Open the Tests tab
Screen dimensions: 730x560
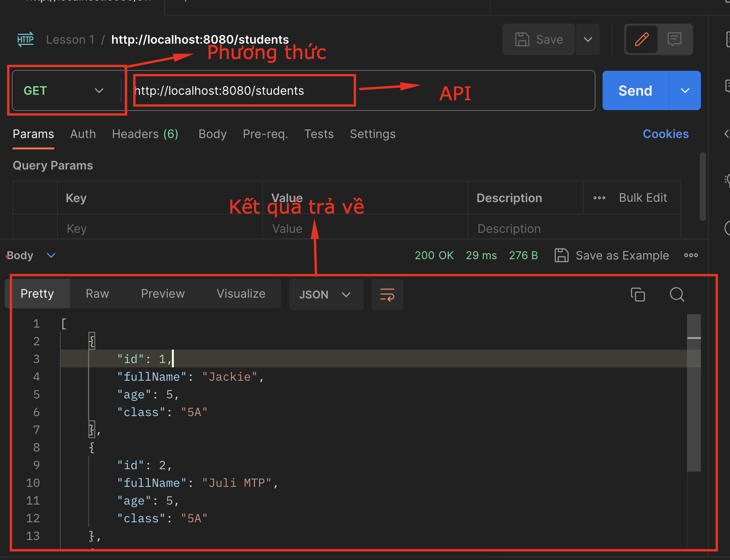319,134
